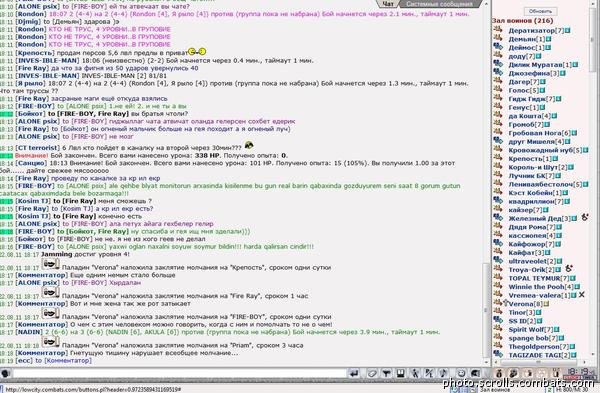Open the smiley emoticons picker
This screenshot has height=393, width=600.
pyautogui.click(x=461, y=373)
